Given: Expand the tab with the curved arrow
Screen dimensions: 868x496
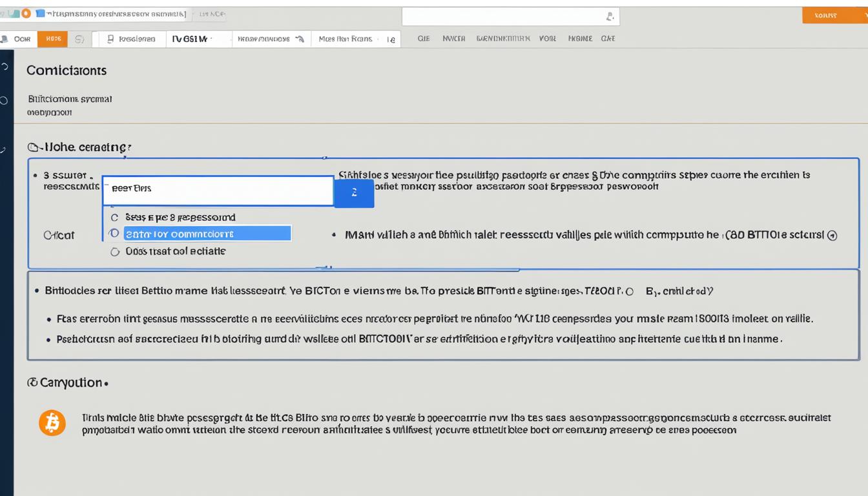Looking at the screenshot, I should [x=270, y=39].
